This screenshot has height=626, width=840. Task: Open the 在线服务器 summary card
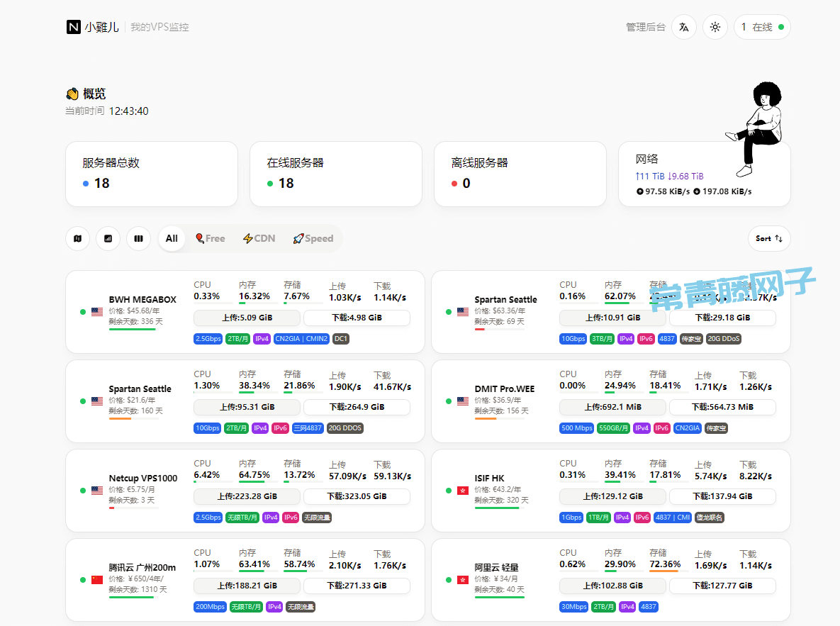click(x=336, y=174)
